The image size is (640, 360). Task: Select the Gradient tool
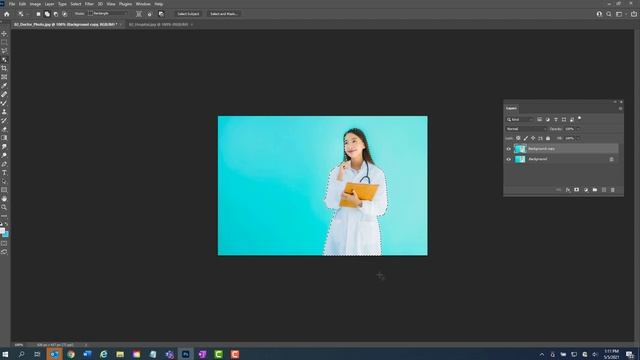4,138
